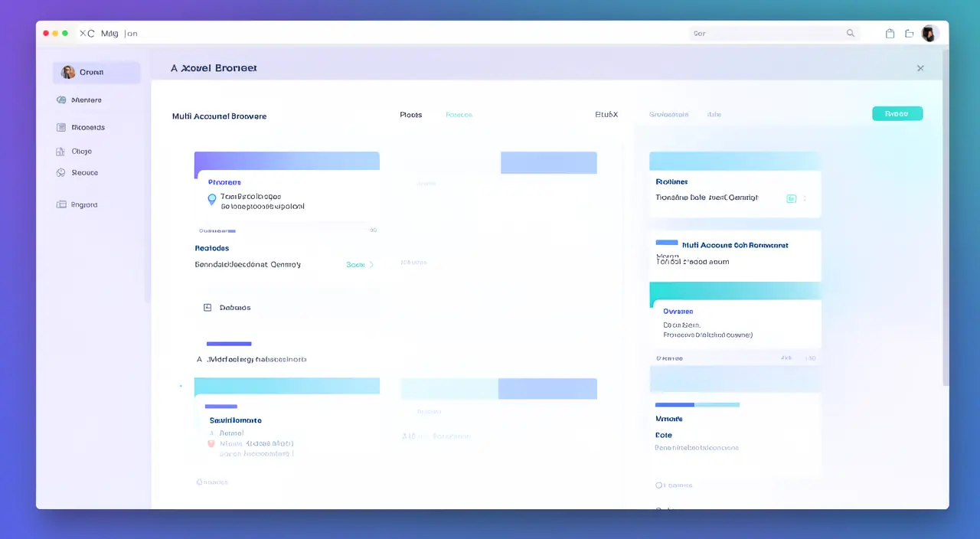Expand the green link with the right chevron
Image resolution: width=980 pixels, height=539 pixels.
(360, 265)
